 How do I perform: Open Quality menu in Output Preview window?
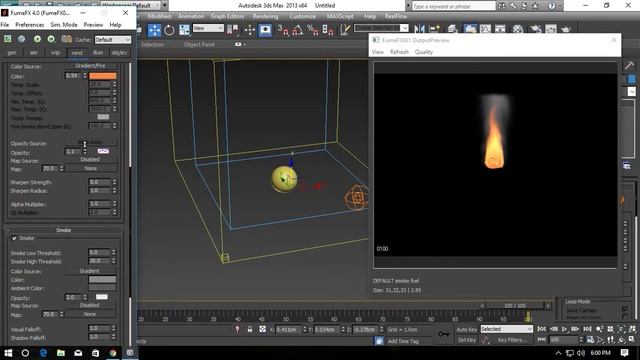[x=424, y=52]
